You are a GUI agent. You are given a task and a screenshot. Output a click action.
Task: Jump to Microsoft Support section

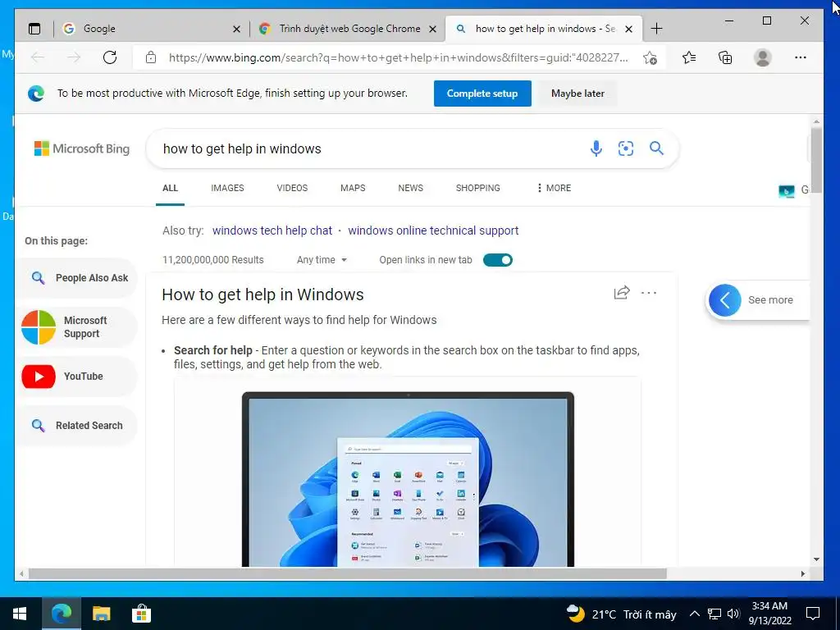pyautogui.click(x=76, y=327)
